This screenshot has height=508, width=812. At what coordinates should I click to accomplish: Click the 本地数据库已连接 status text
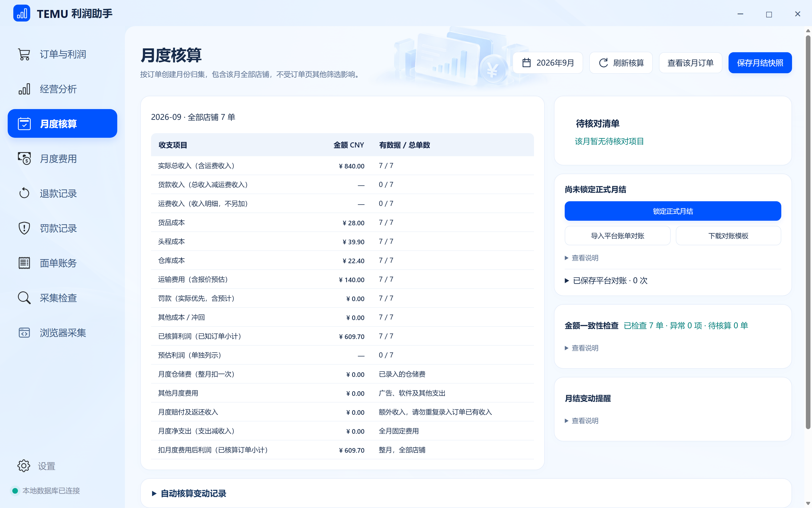click(x=51, y=491)
